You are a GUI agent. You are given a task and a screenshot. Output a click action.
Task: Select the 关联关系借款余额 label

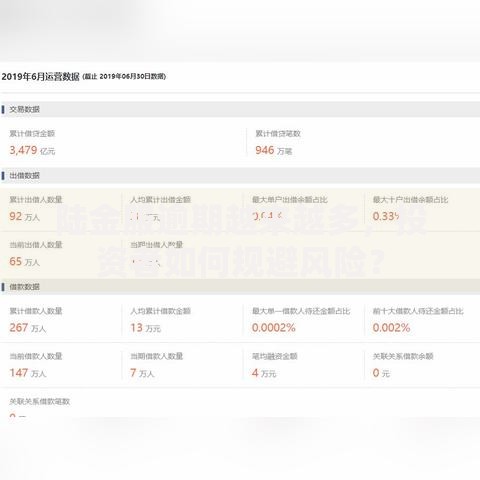coord(403,356)
